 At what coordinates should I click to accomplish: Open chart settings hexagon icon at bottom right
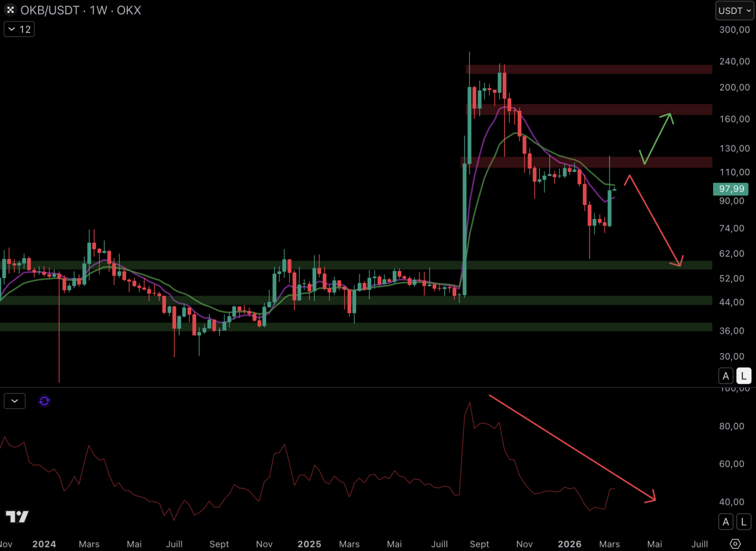pos(735,544)
